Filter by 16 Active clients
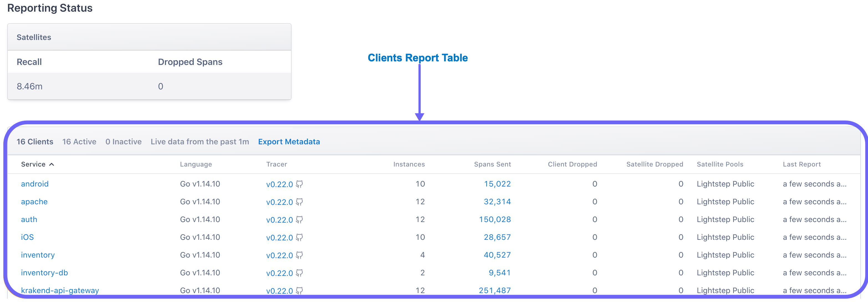 point(79,142)
